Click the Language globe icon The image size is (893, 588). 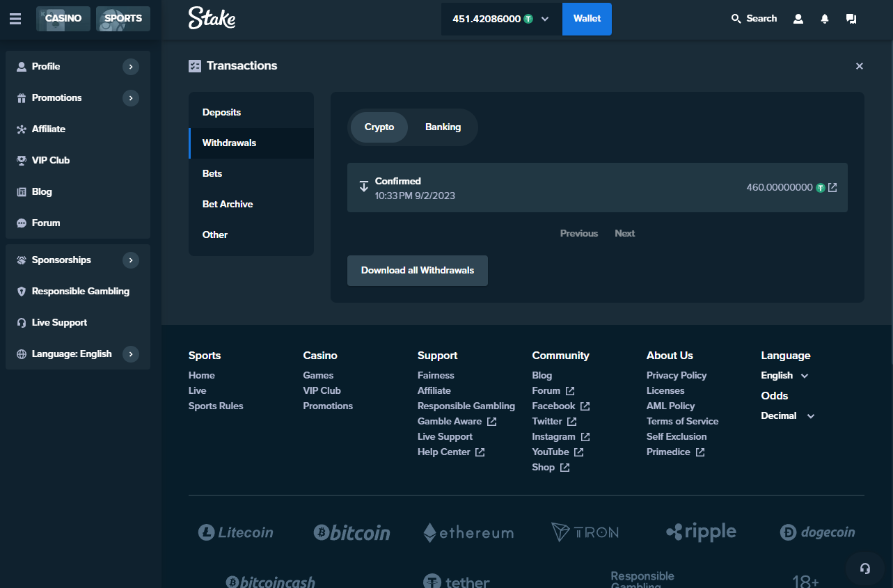pos(22,354)
